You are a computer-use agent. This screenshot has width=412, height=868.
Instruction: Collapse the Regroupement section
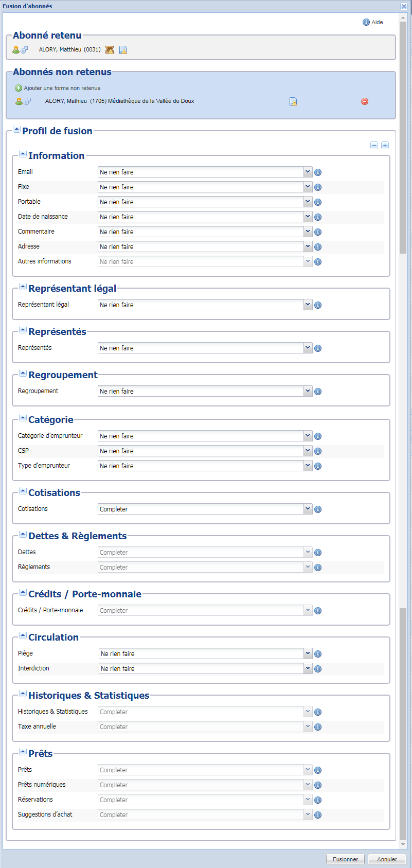tap(23, 373)
